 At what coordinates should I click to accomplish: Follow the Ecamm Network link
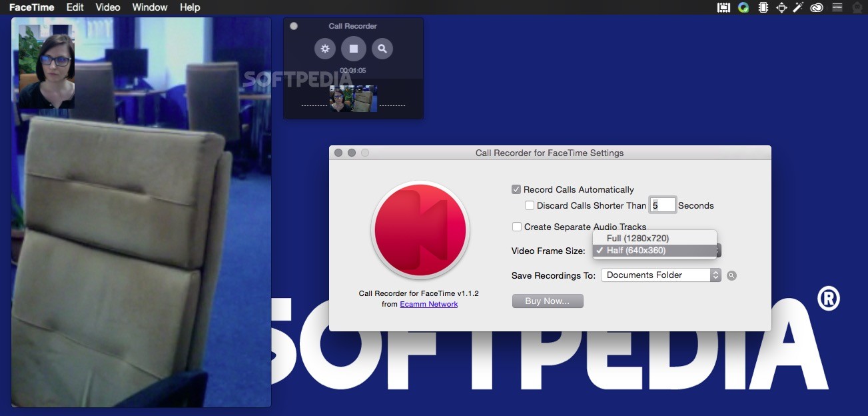[x=429, y=304]
